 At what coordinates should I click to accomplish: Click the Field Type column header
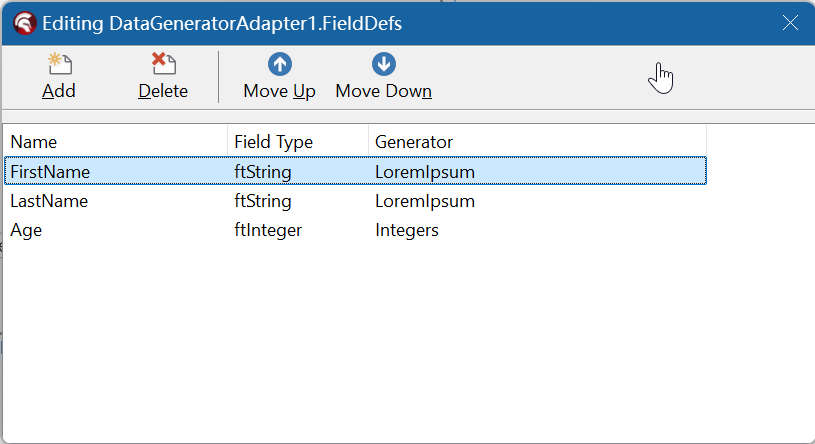pyautogui.click(x=273, y=142)
